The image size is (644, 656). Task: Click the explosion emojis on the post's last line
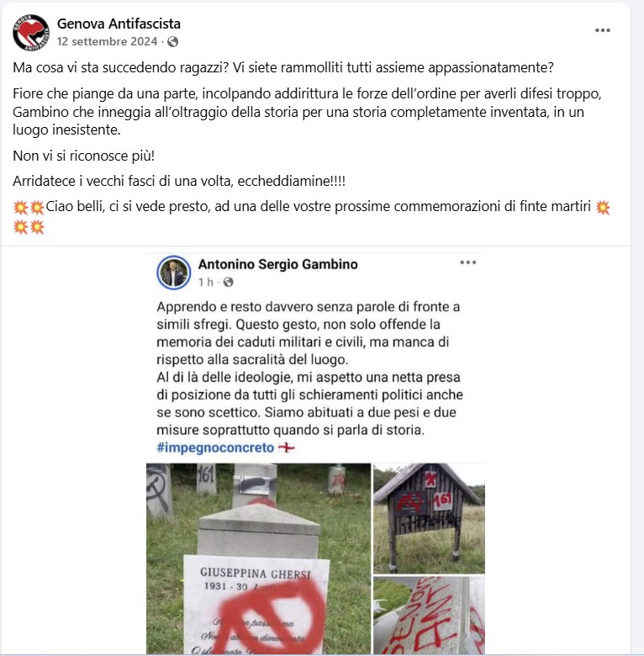[x=29, y=227]
